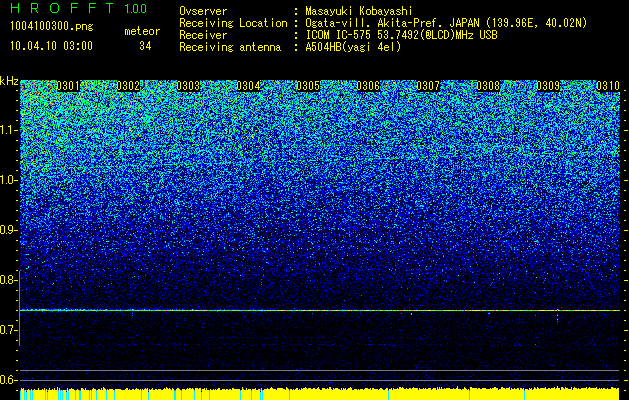Click the 0308 time marker
This screenshot has width=629, height=400.
pyautogui.click(x=488, y=86)
